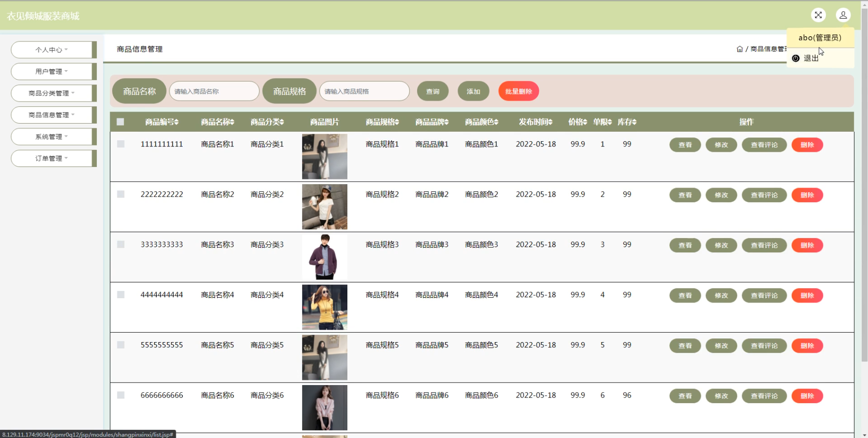This screenshot has width=868, height=438.
Task: Click 修改 for 商品名称4
Action: (722, 296)
